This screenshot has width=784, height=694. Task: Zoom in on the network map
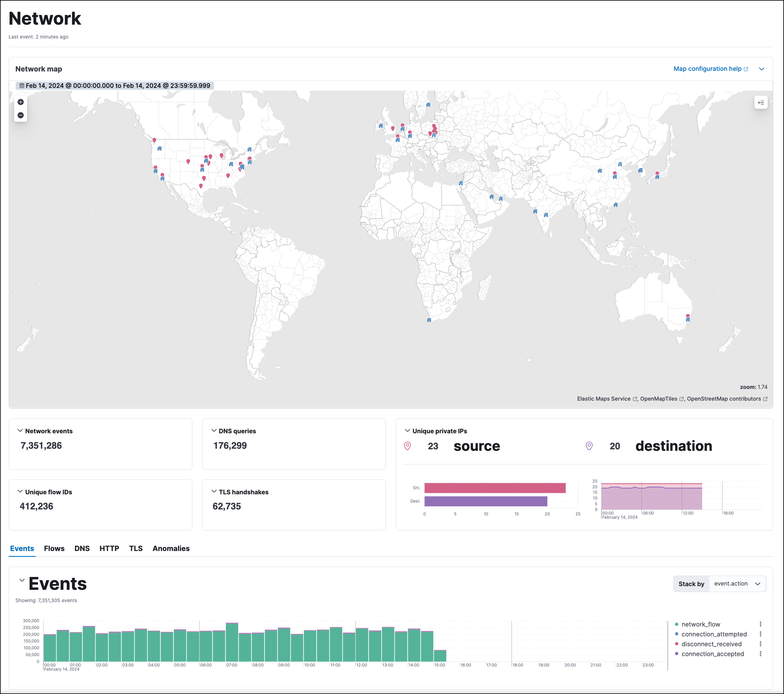click(21, 102)
